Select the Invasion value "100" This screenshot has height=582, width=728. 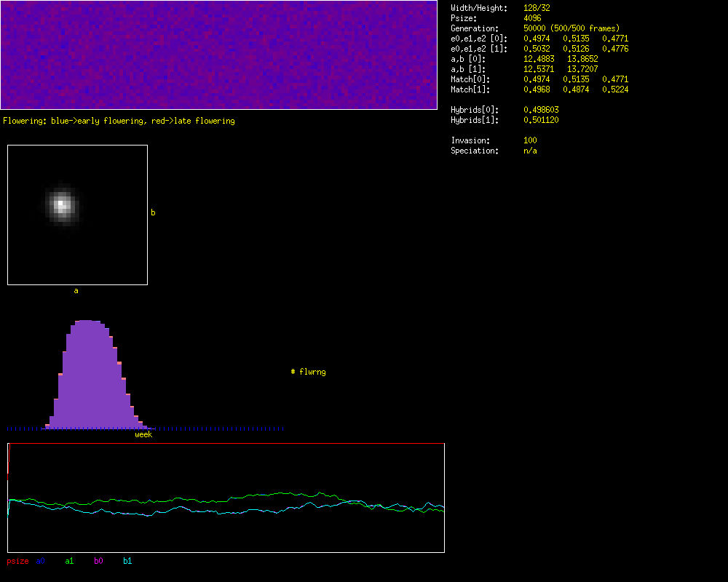pos(530,141)
